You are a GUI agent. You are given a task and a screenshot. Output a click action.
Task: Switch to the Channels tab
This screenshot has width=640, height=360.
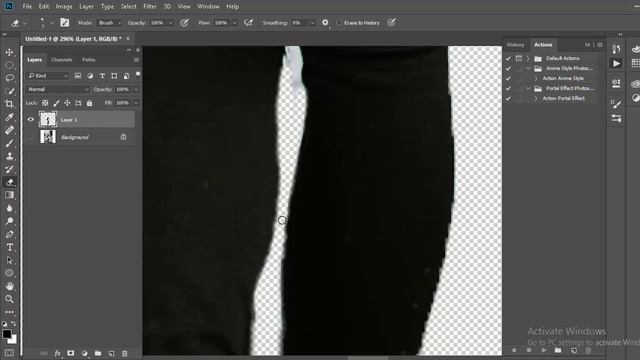62,60
